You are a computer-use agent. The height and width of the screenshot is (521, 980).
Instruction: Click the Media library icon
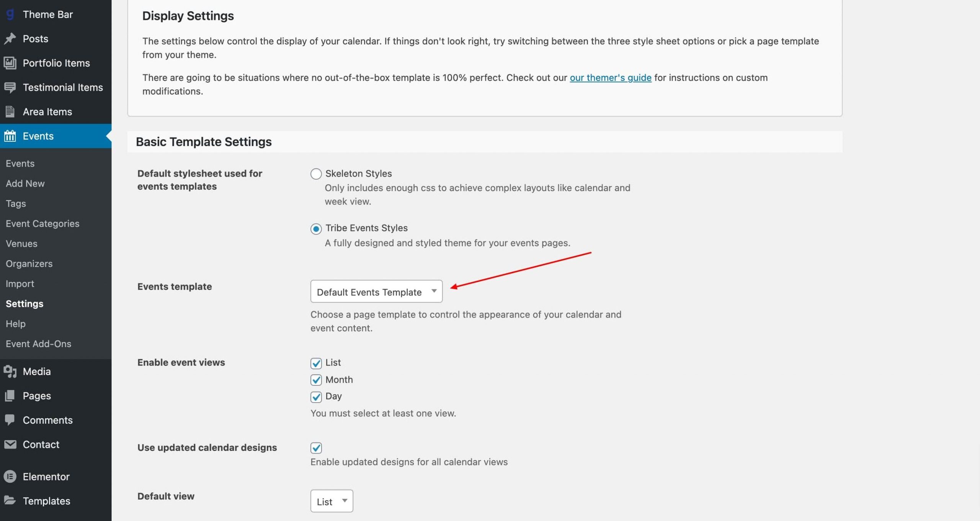(x=10, y=371)
